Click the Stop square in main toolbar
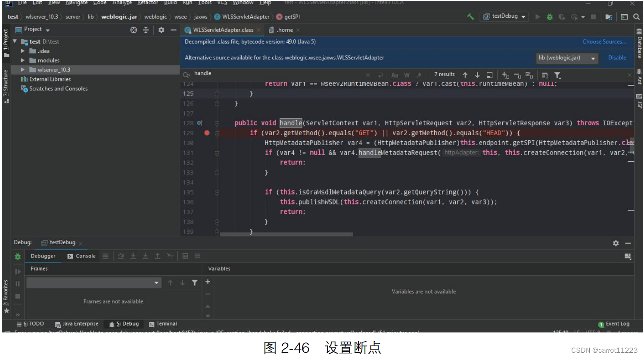This screenshot has height=357, width=644. [x=593, y=17]
